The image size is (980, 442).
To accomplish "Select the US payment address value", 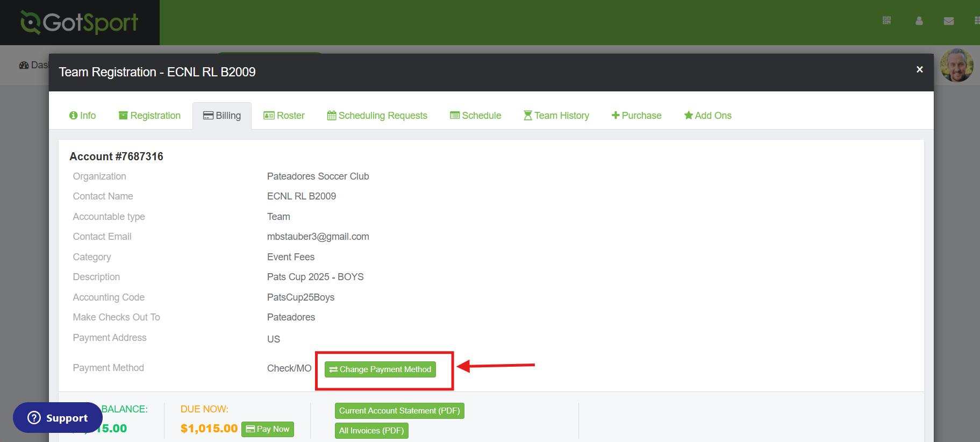I will (x=274, y=339).
